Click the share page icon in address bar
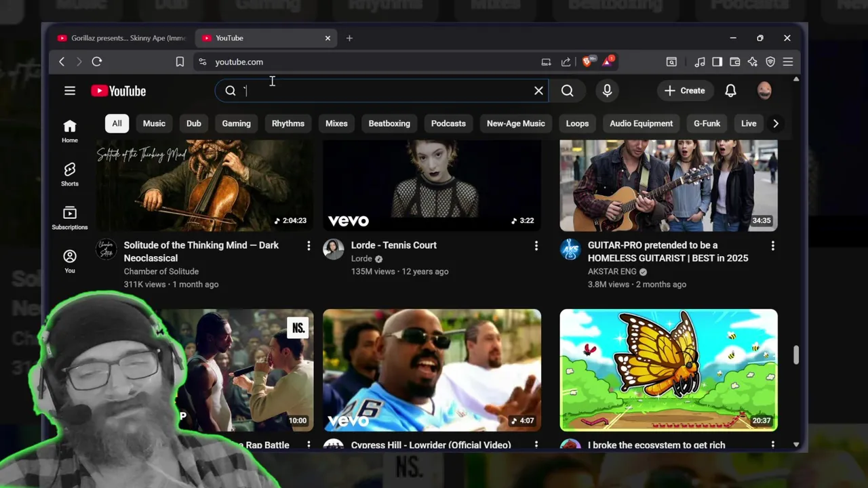 point(566,62)
